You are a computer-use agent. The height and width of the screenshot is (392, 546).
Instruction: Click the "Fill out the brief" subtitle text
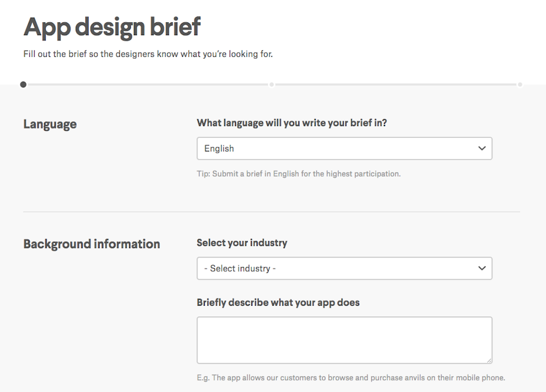(x=148, y=54)
